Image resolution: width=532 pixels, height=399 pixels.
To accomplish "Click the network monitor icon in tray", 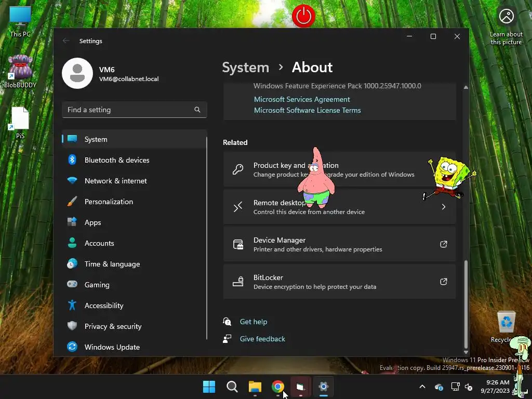I will pos(455,387).
